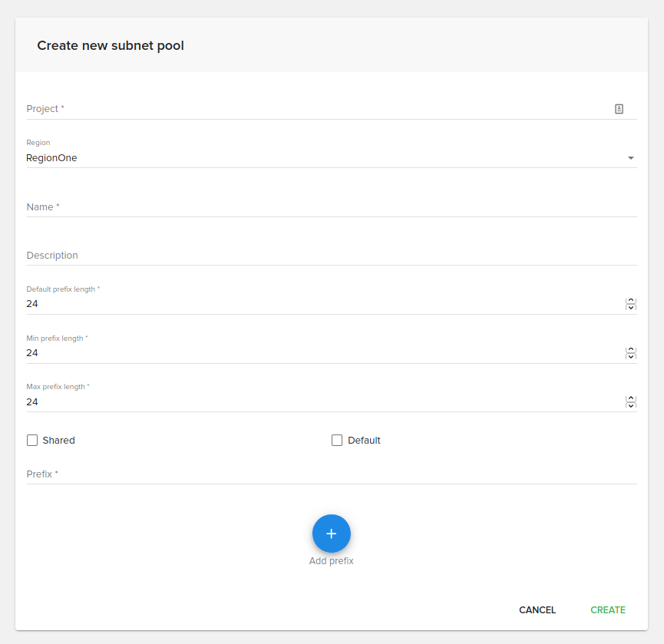This screenshot has width=664, height=644.
Task: Raise the Max prefix length value
Action: click(631, 398)
